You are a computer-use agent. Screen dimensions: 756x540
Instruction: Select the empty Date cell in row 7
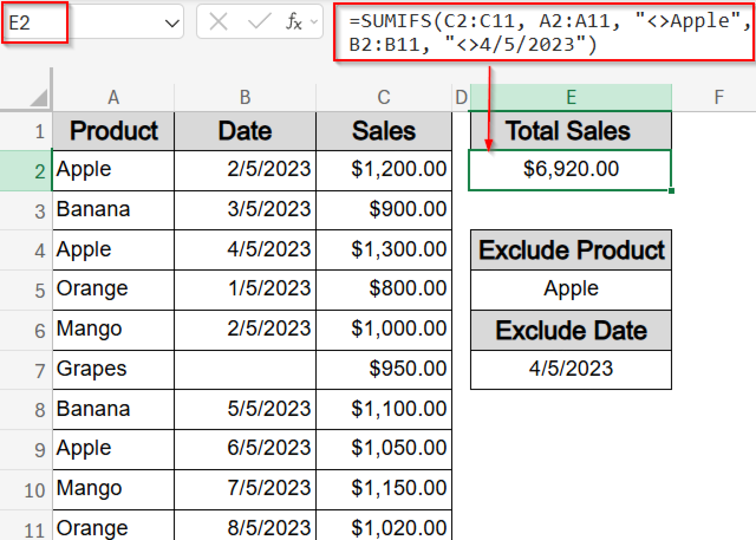click(x=245, y=369)
